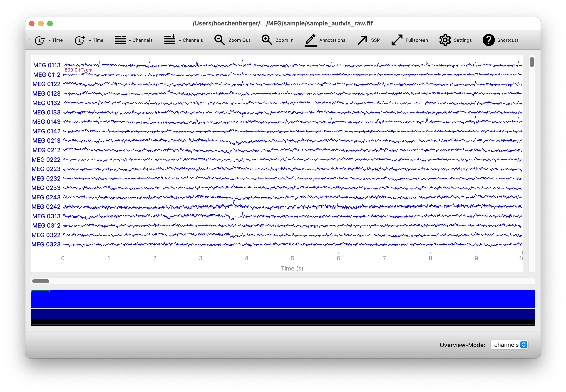Click the plus Time clock icon
The width and height of the screenshot is (566, 392).
pos(80,40)
